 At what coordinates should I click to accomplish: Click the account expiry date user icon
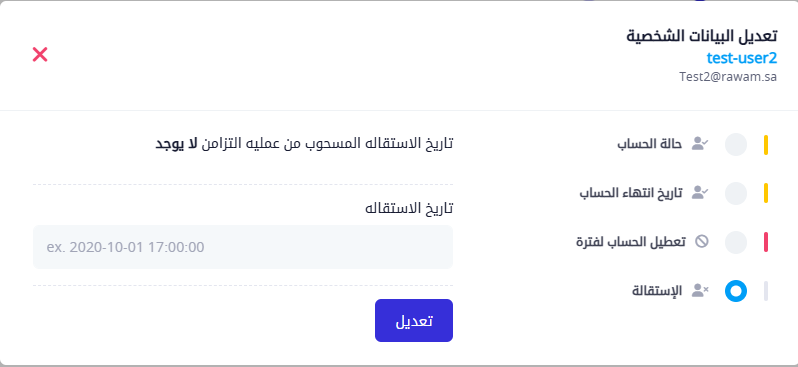pyautogui.click(x=700, y=193)
